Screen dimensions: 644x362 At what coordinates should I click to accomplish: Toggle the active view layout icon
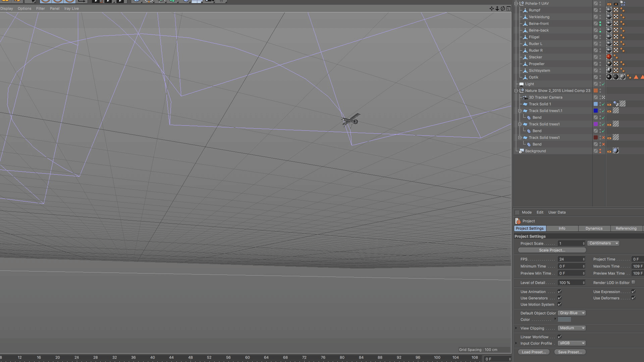pyautogui.click(x=508, y=9)
